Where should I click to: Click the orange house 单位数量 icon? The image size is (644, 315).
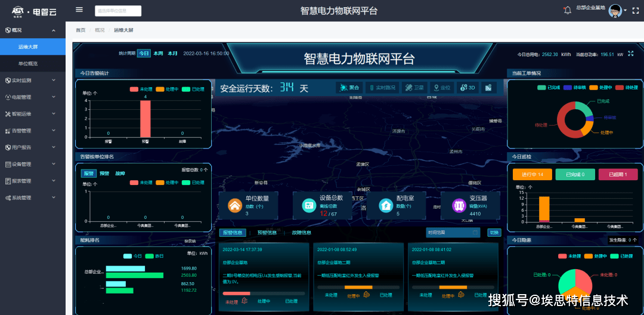(236, 205)
